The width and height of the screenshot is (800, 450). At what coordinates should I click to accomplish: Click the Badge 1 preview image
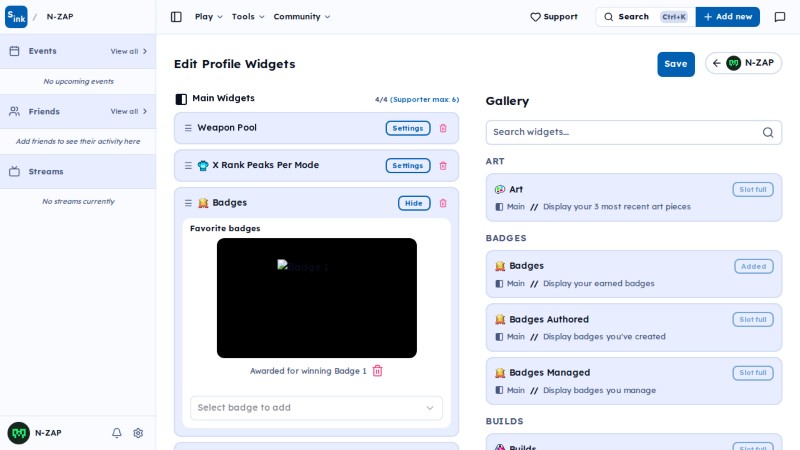[317, 298]
